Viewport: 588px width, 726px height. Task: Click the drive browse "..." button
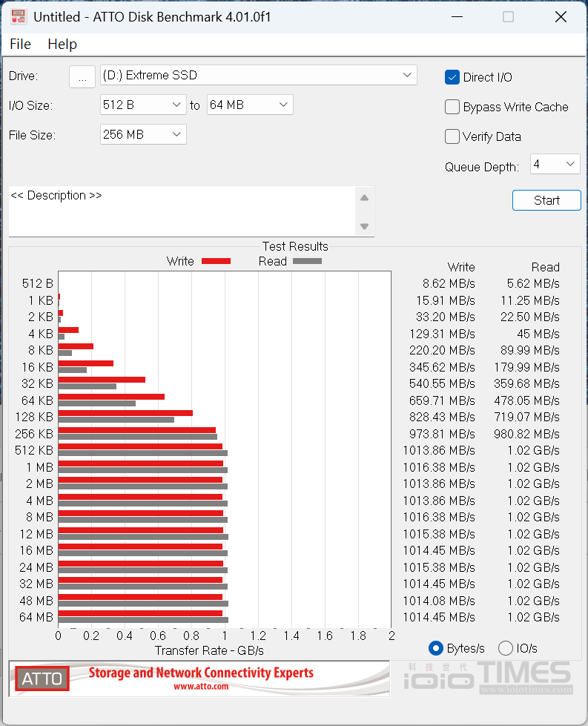pyautogui.click(x=82, y=76)
